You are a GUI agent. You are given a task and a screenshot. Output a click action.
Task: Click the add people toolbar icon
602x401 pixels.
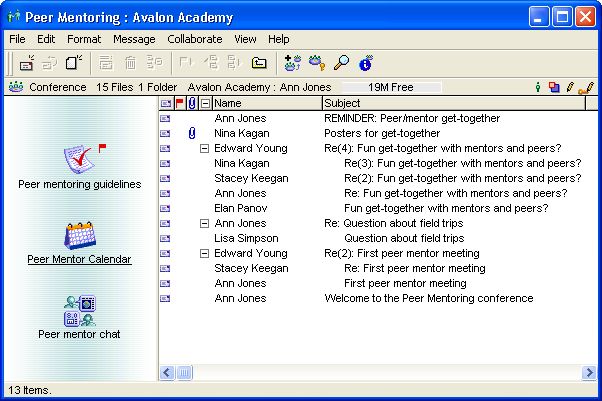[292, 63]
